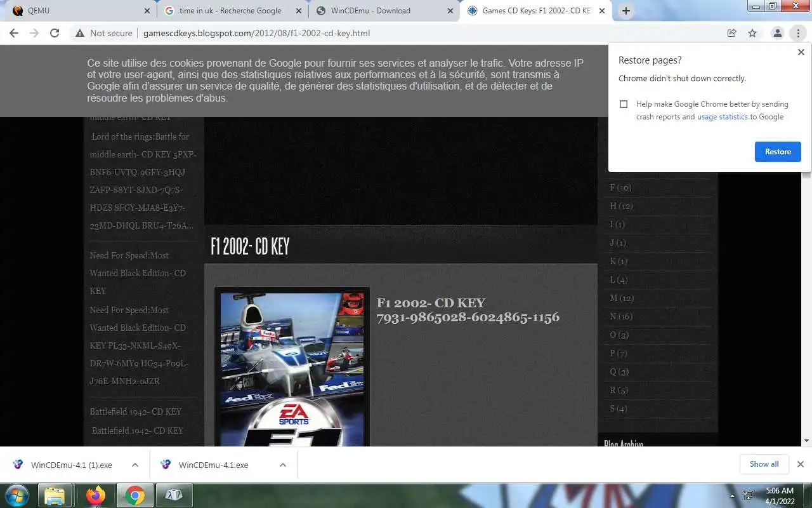Image resolution: width=812 pixels, height=508 pixels.
Task: Open the taskbar clock showing 5:06 AM
Action: click(780, 495)
